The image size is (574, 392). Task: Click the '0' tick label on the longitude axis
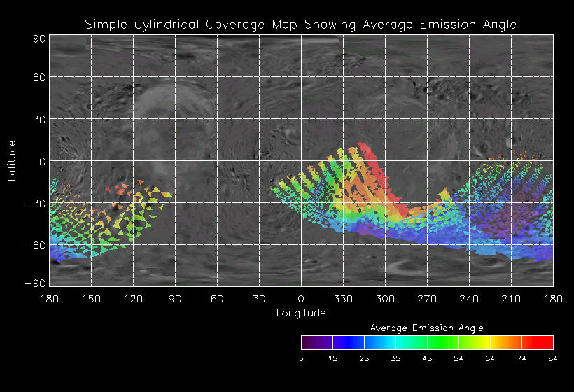click(301, 299)
